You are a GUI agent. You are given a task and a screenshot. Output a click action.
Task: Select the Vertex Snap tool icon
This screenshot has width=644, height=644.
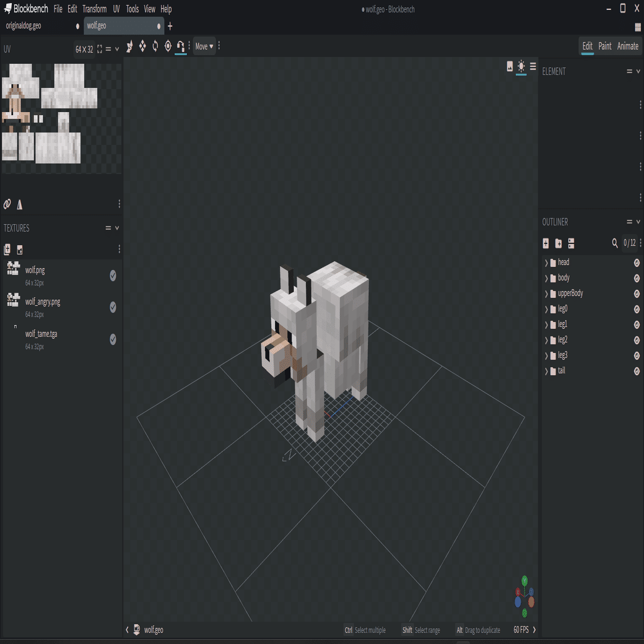180,46
